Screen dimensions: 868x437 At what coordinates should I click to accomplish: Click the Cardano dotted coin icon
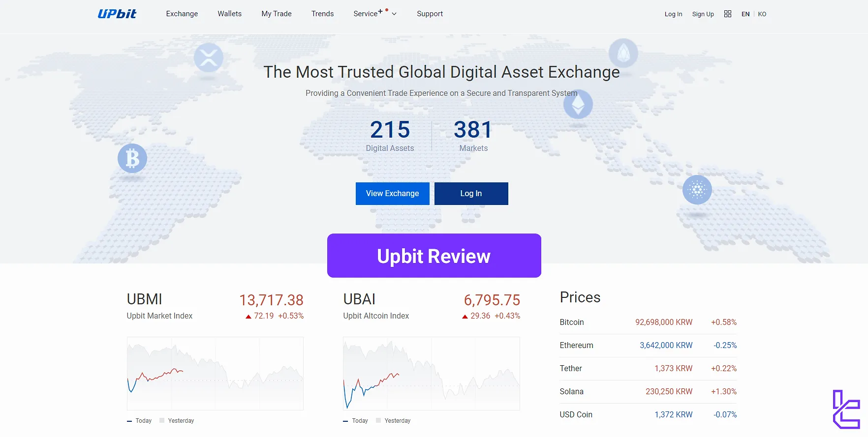tap(697, 190)
